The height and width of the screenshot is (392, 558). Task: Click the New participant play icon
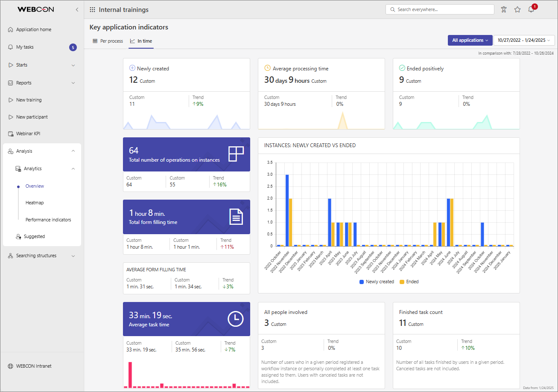click(x=11, y=117)
